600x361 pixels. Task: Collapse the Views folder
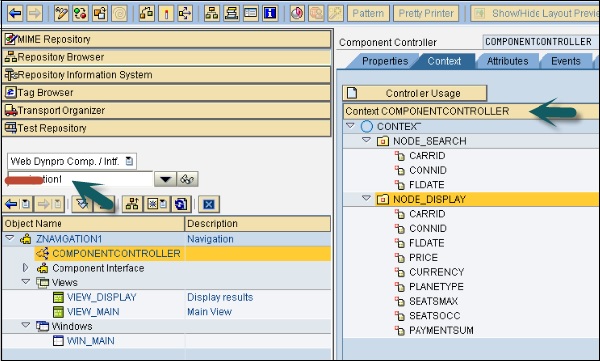click(x=26, y=282)
